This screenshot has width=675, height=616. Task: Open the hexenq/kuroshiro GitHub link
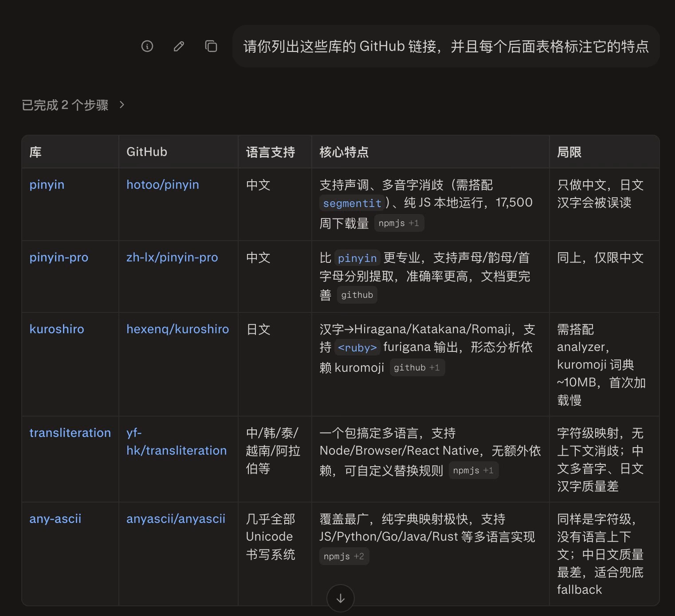(x=178, y=329)
